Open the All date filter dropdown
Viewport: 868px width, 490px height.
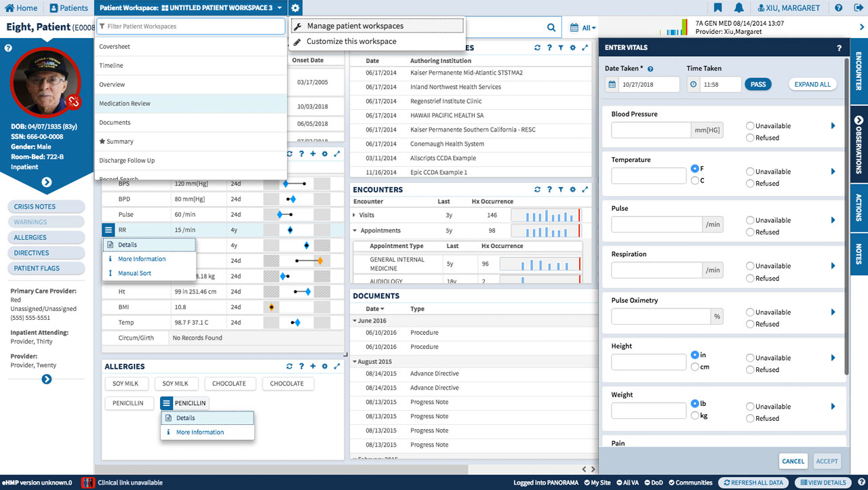coord(583,28)
